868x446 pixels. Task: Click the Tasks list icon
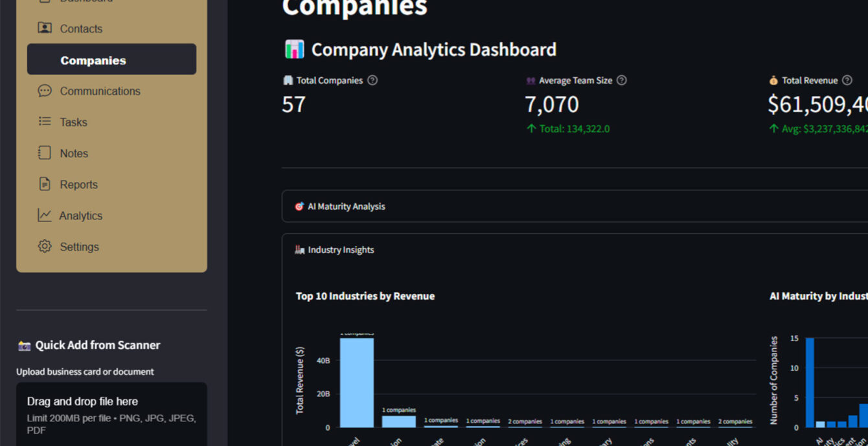coord(45,122)
